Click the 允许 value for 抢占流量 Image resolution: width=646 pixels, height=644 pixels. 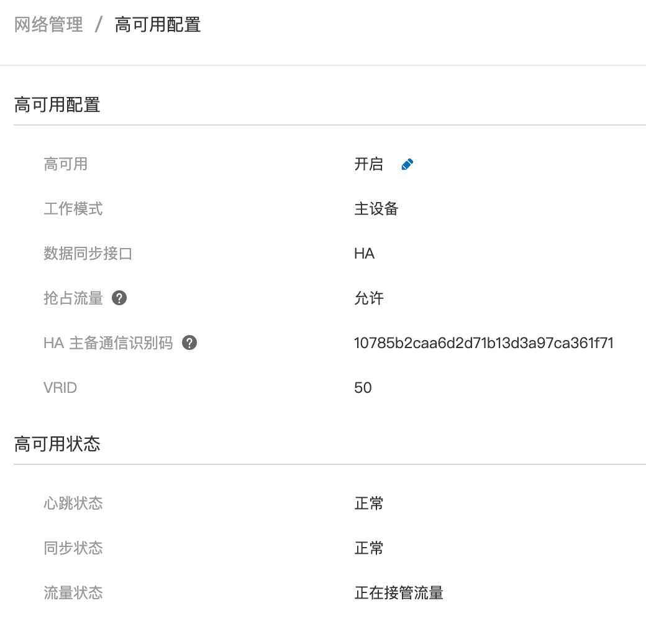pyautogui.click(x=368, y=298)
